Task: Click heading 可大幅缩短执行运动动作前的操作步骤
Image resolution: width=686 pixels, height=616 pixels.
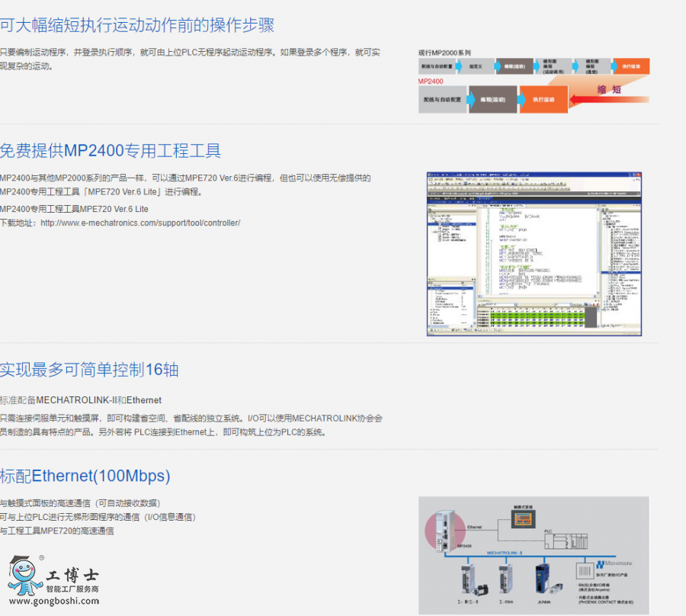Action: pos(137,25)
